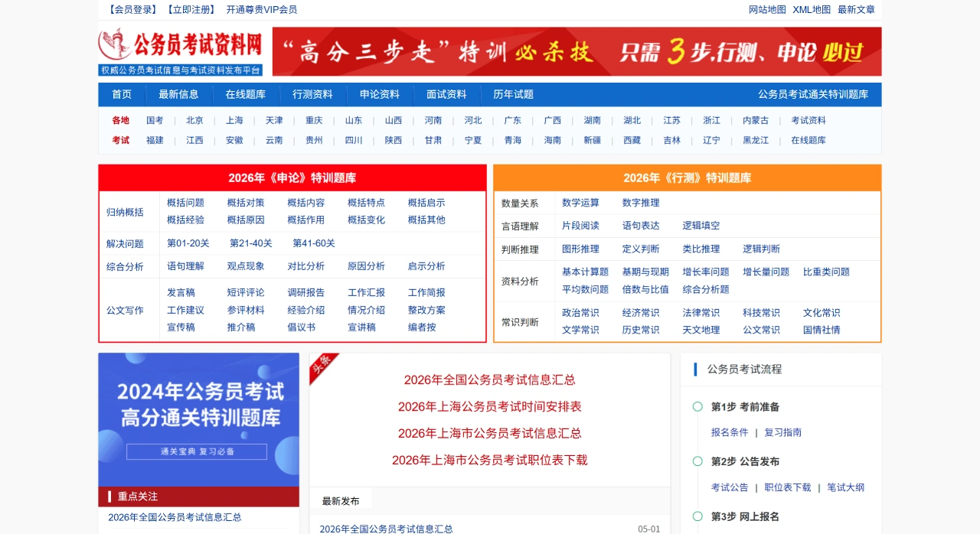Switch to the 历年试题 menu item
The width and height of the screenshot is (980, 534).
point(514,94)
